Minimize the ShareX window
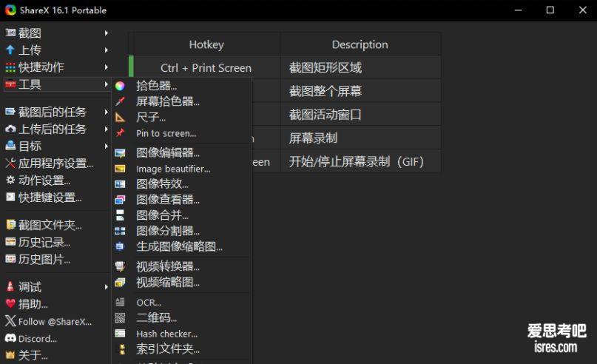Screen dimensions: 597x364 click(x=518, y=10)
